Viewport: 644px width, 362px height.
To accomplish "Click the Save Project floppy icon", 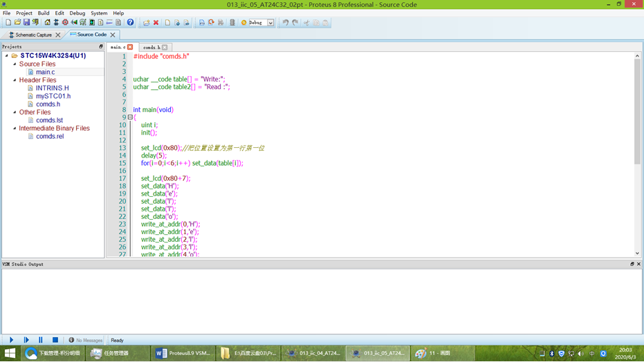I will click(26, 23).
